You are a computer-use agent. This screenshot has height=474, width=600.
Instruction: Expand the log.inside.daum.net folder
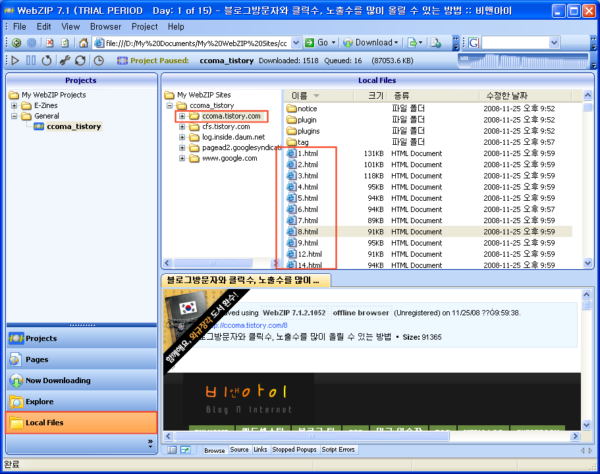[x=182, y=137]
